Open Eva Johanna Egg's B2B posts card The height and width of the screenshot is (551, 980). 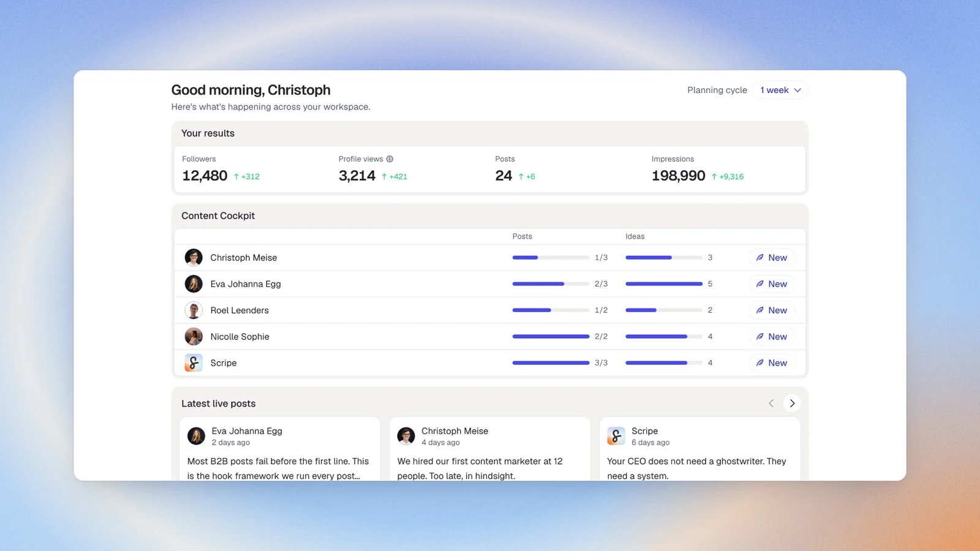(x=280, y=449)
